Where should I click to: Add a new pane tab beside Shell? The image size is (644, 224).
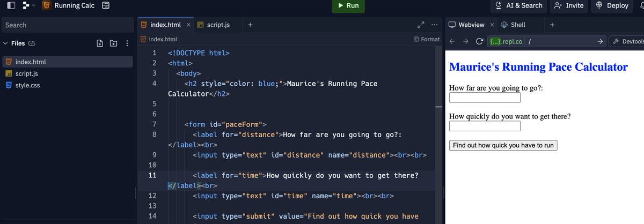pos(552,25)
